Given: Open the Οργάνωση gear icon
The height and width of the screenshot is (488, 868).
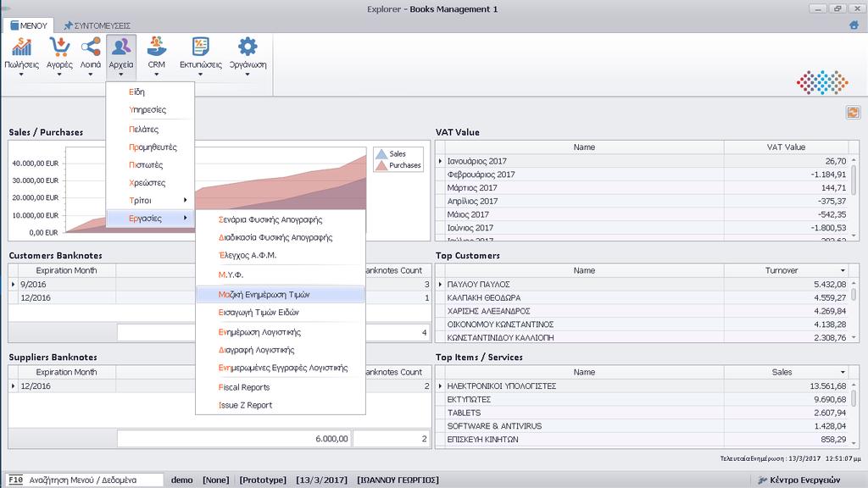Looking at the screenshot, I should (248, 47).
